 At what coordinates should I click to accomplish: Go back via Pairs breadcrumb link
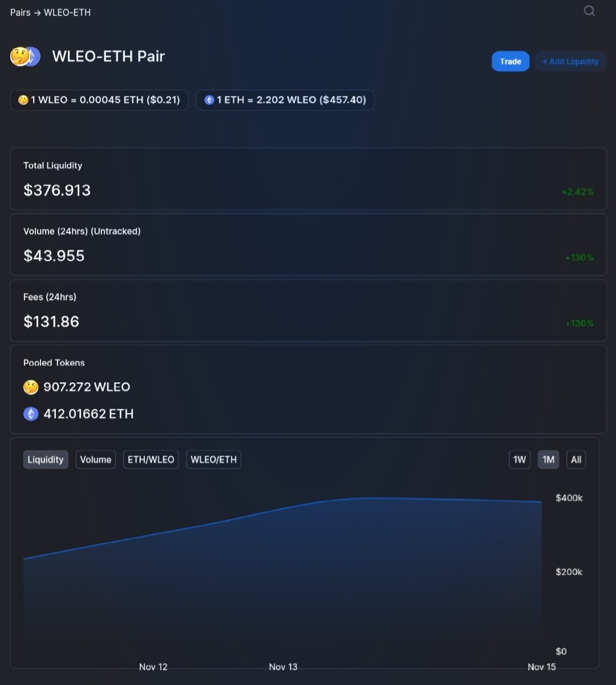pos(21,13)
